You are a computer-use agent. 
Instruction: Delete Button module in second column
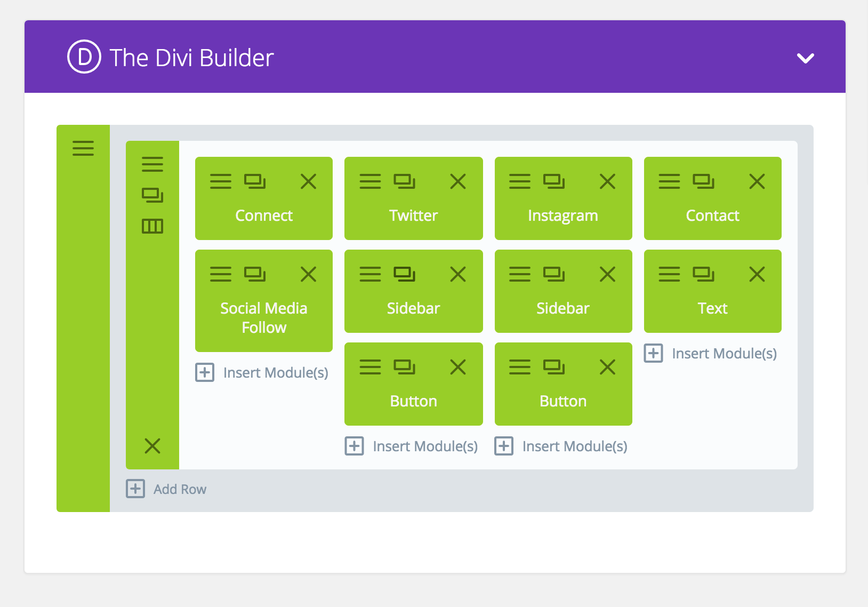tap(458, 367)
